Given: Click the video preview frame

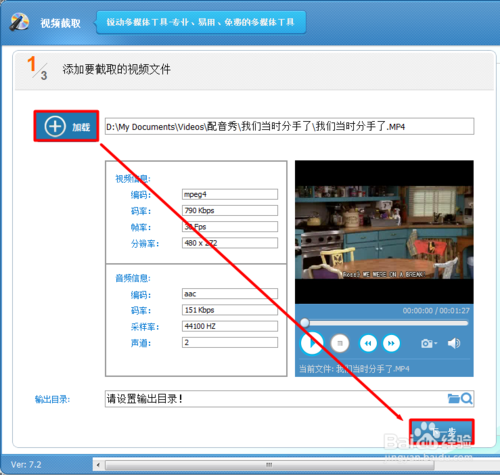Looking at the screenshot, I should [384, 232].
